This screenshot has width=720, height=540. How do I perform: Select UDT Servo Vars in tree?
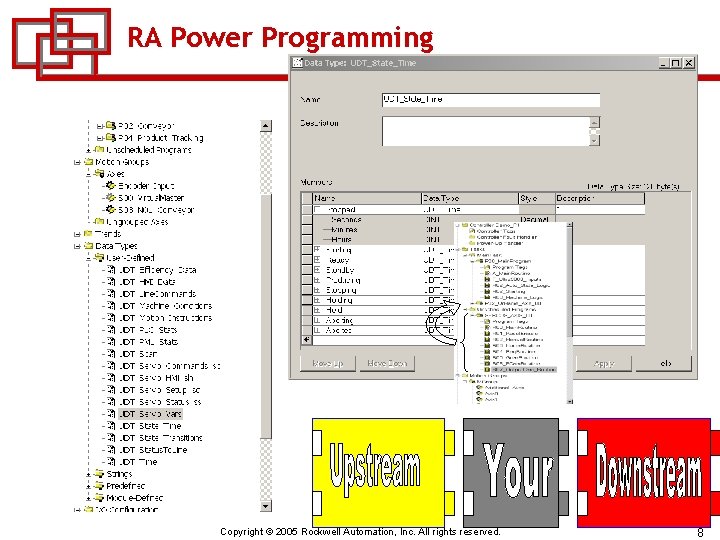[150, 414]
